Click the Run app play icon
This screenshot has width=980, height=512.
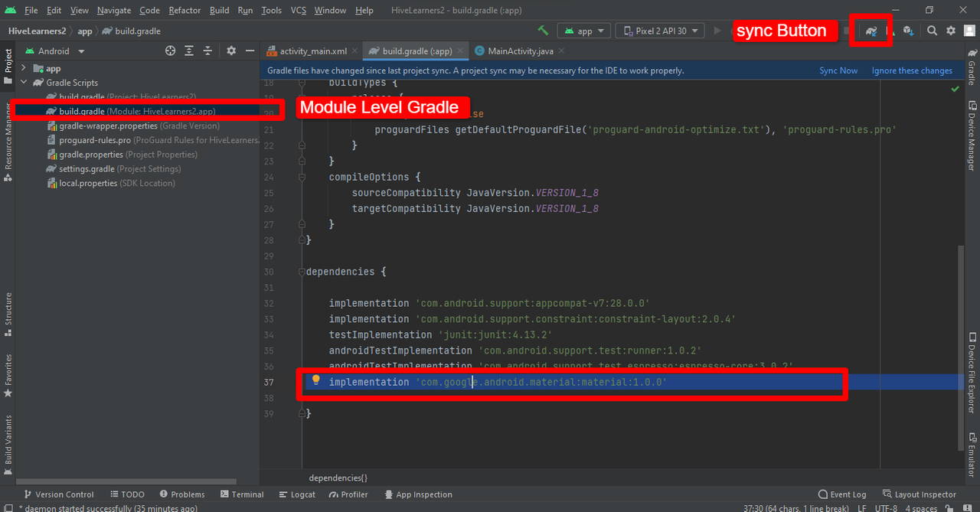click(717, 31)
